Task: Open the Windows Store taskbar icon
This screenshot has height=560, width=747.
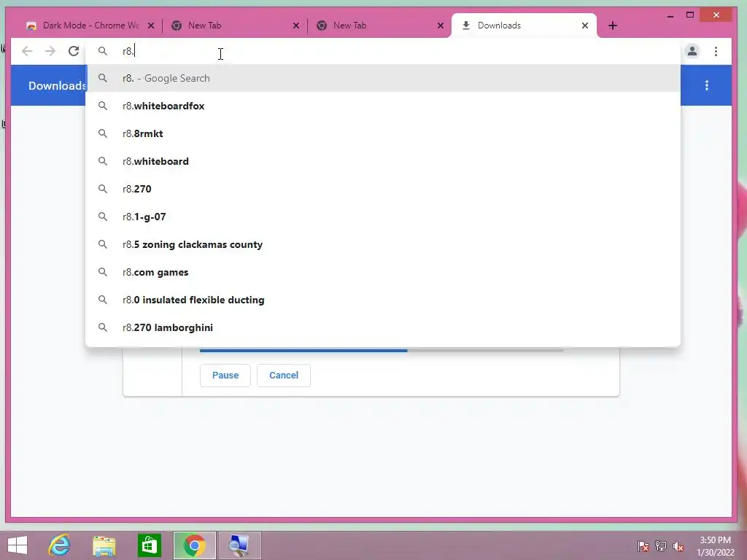Action: tap(149, 545)
